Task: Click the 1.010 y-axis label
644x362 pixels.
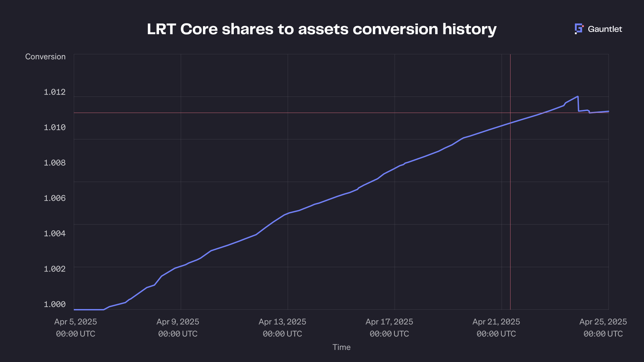Action: (55, 127)
